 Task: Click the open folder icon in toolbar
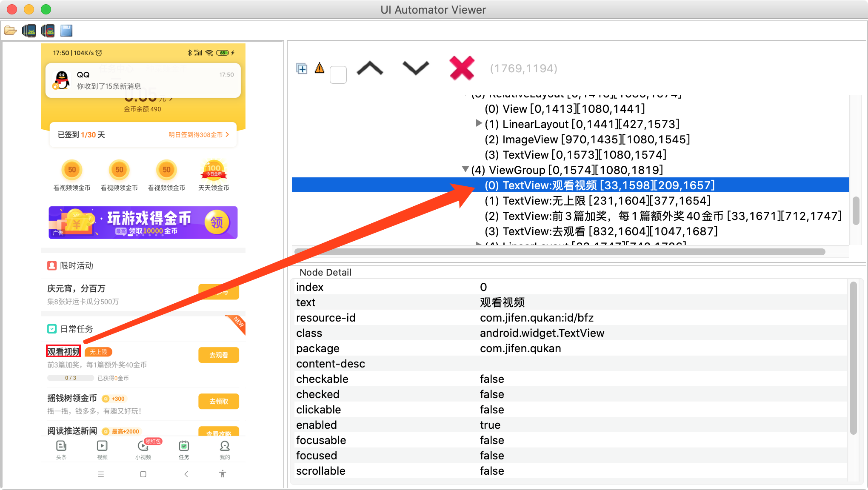point(10,31)
